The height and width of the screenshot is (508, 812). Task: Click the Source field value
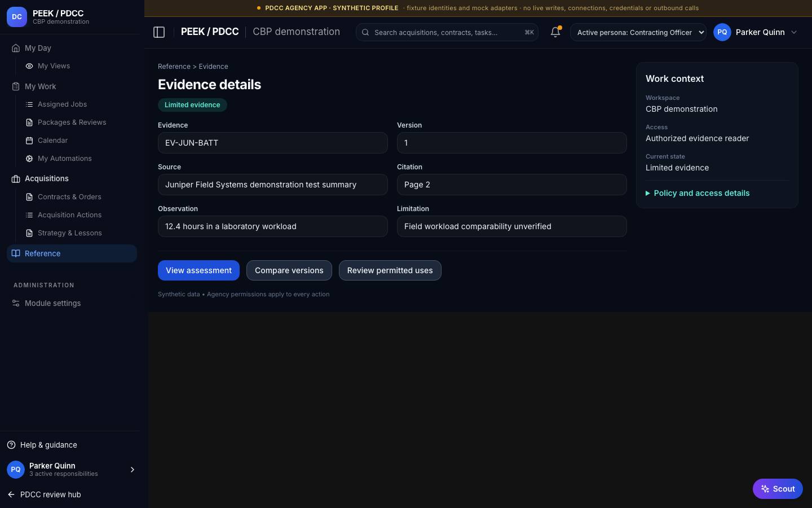pyautogui.click(x=273, y=185)
